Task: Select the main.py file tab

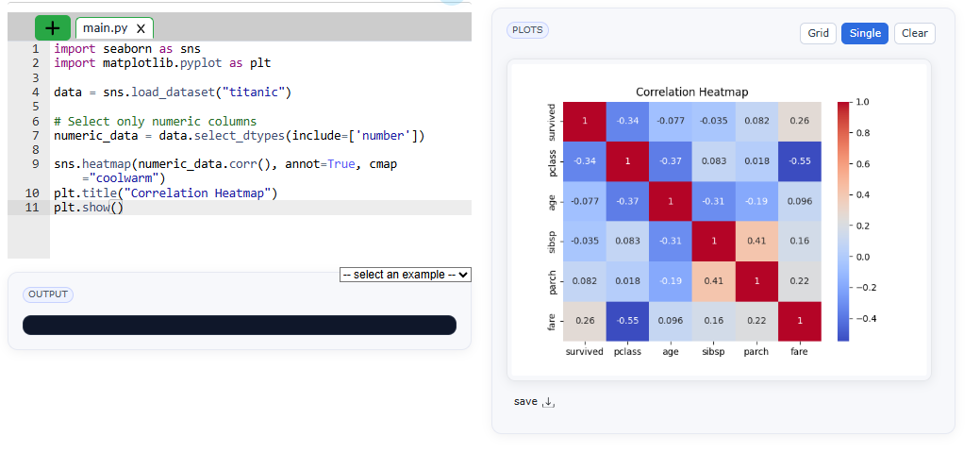Action: (x=105, y=28)
